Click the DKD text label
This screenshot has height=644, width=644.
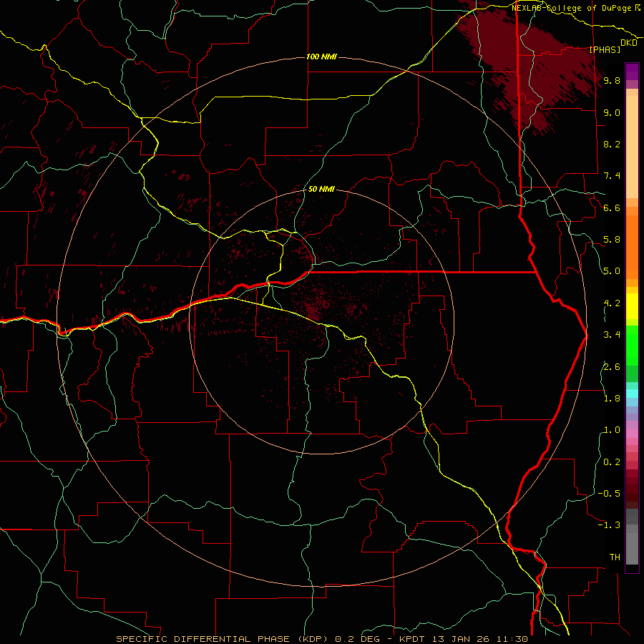[628, 42]
